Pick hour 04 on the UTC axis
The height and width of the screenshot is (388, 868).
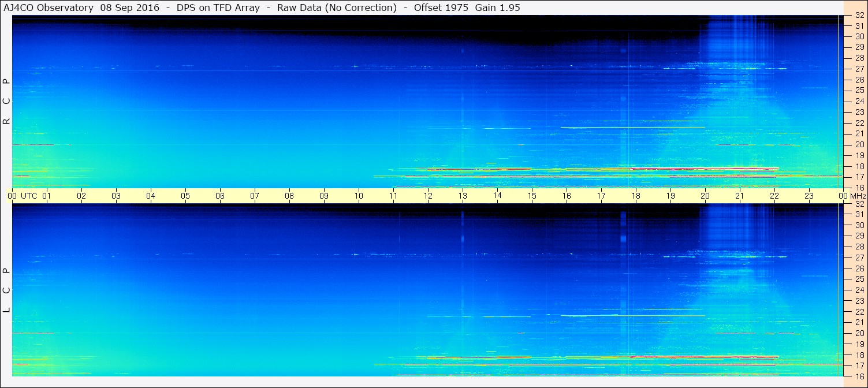(151, 196)
